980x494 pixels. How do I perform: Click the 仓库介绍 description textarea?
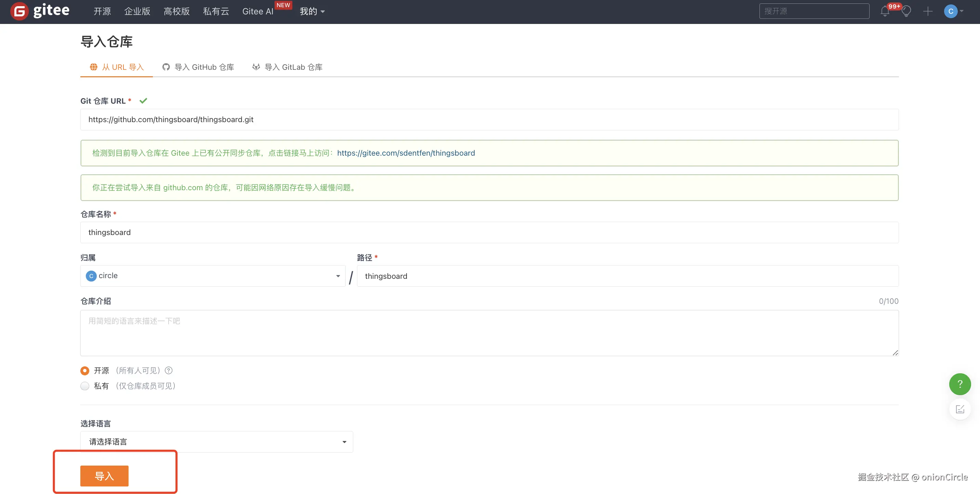(489, 333)
